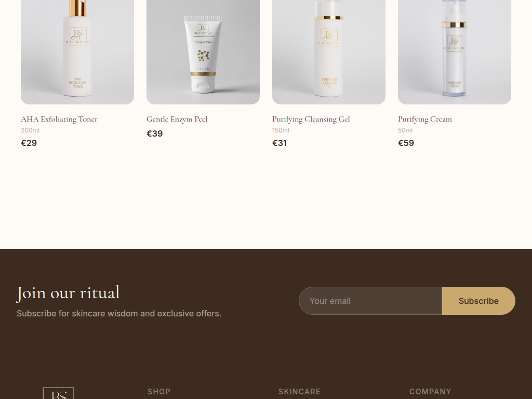Click the AHA Exfoliating Toner title

click(59, 119)
